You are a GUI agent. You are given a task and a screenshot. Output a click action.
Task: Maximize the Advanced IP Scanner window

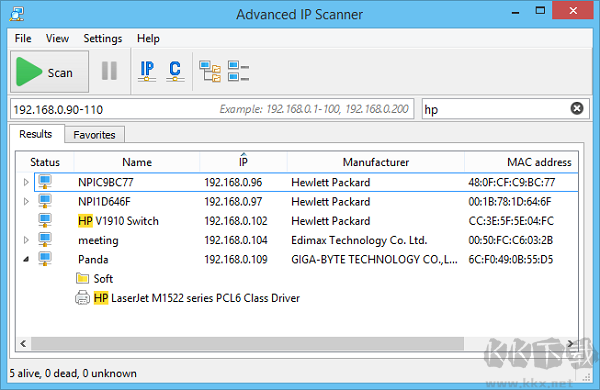pyautogui.click(x=540, y=11)
